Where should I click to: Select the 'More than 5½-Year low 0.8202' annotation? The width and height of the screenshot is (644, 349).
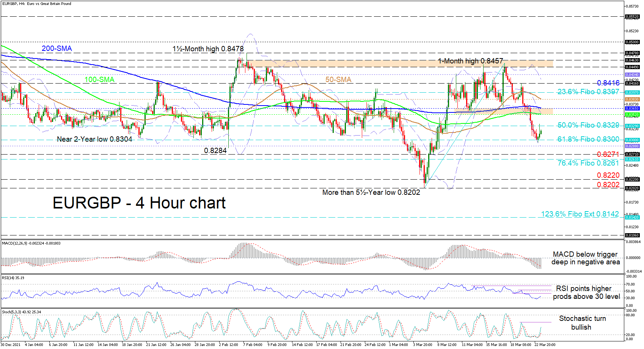[371, 192]
